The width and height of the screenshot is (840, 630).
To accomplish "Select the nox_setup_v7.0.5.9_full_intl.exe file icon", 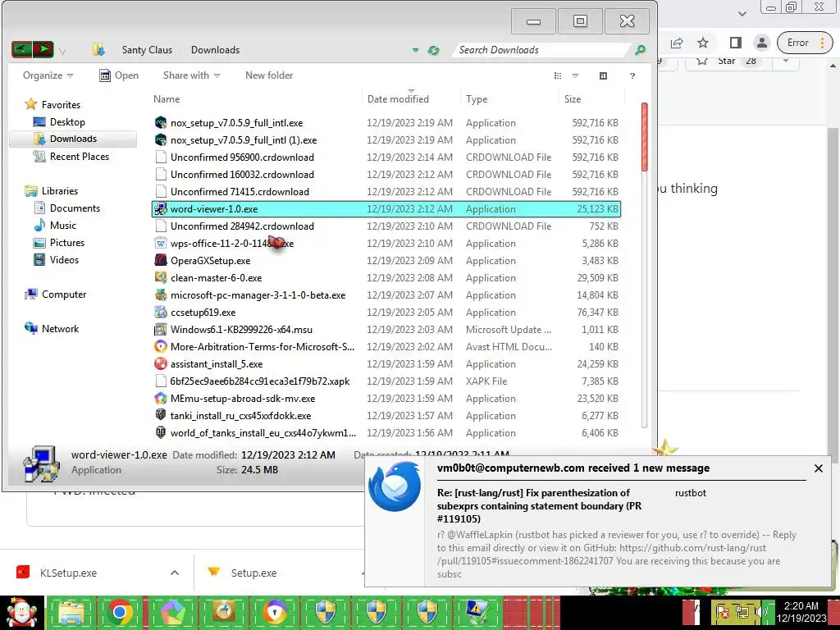I will tap(161, 123).
